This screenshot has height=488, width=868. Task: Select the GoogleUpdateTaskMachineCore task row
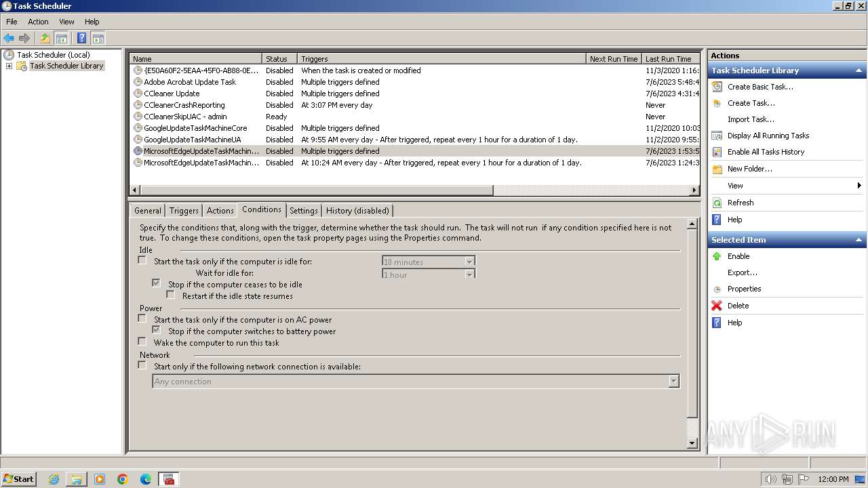(x=414, y=128)
